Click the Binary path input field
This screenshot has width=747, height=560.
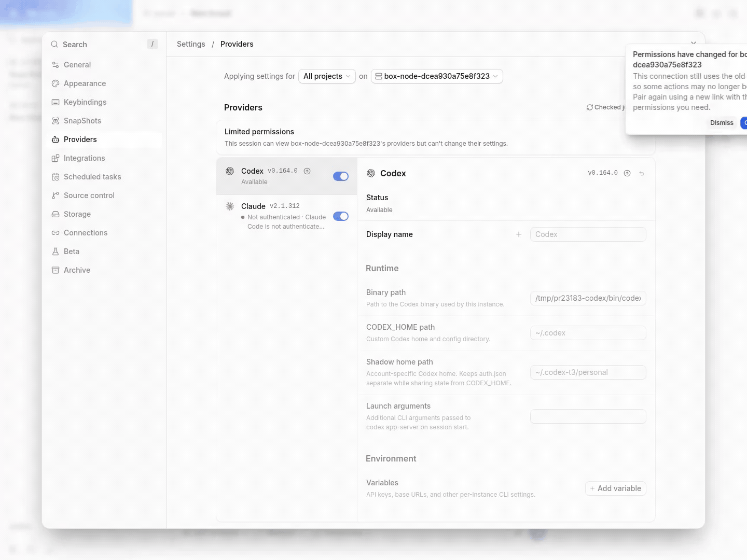(588, 298)
